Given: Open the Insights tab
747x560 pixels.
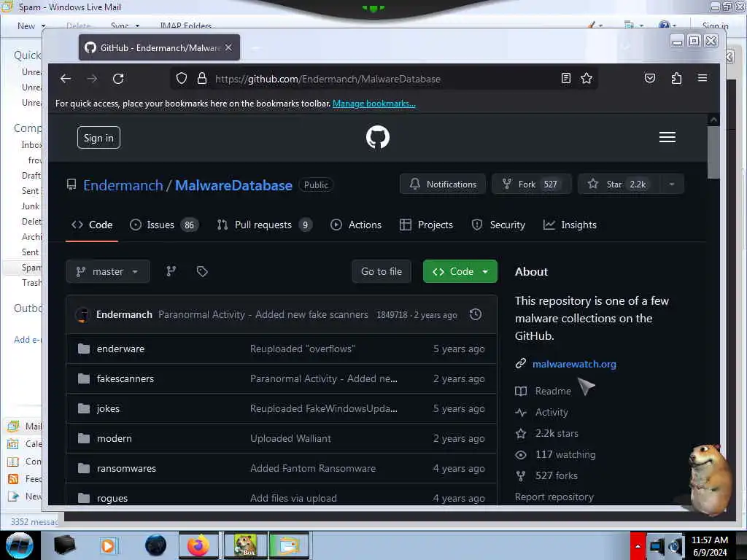Looking at the screenshot, I should pyautogui.click(x=570, y=225).
